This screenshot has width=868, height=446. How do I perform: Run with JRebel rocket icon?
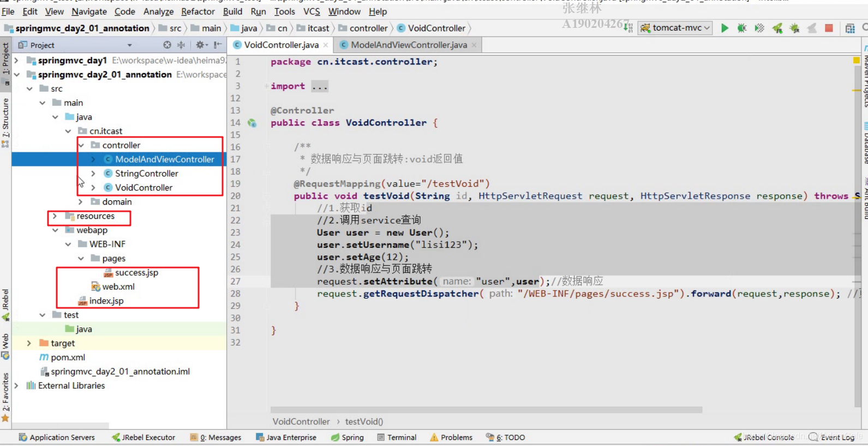[777, 28]
